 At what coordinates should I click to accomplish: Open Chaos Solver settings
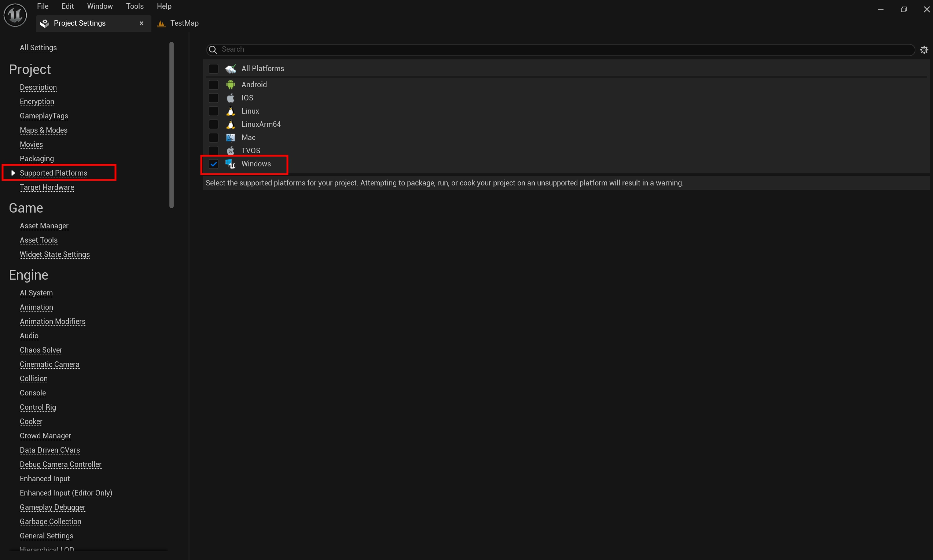coord(41,351)
